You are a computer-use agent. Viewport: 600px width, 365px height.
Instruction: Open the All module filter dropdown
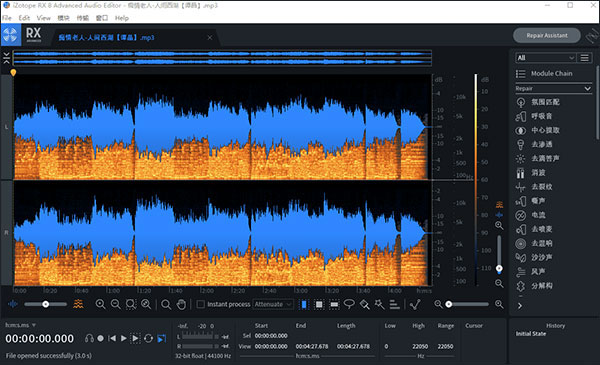tap(545, 58)
